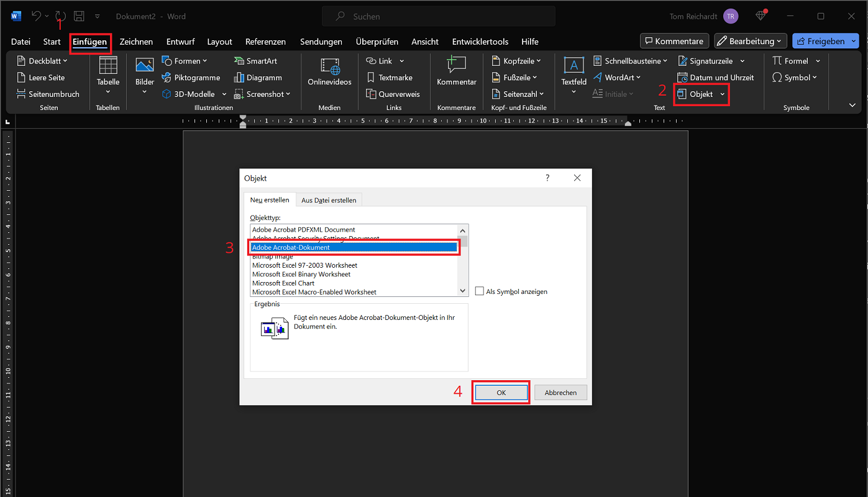
Task: Confirm the Objekt dialog with OK
Action: (x=501, y=393)
